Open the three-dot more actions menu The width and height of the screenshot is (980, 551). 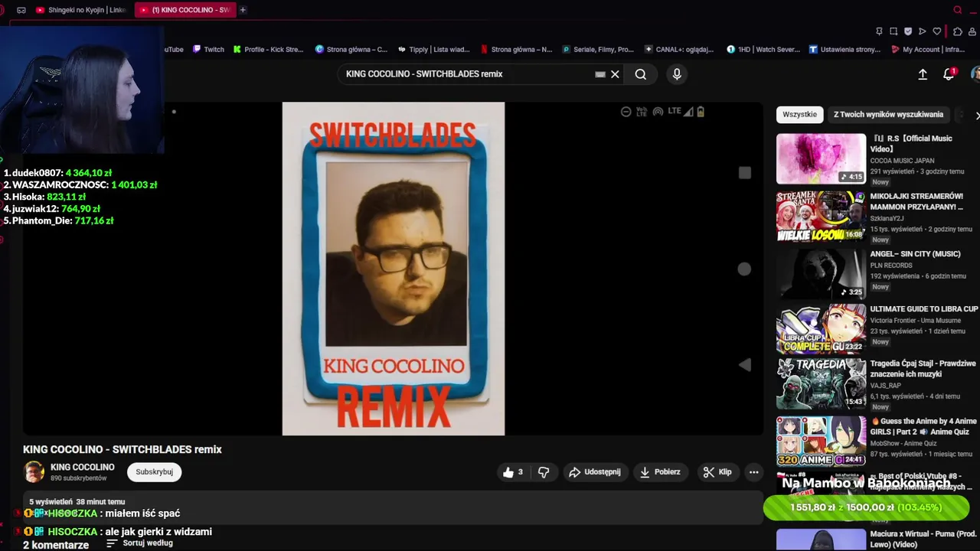tap(753, 472)
